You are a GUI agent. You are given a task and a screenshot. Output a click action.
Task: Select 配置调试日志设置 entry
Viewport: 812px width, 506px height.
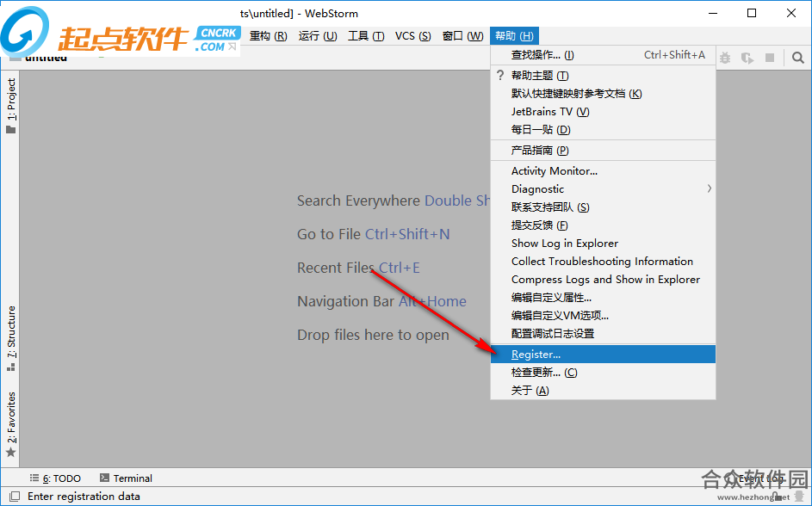603,334
